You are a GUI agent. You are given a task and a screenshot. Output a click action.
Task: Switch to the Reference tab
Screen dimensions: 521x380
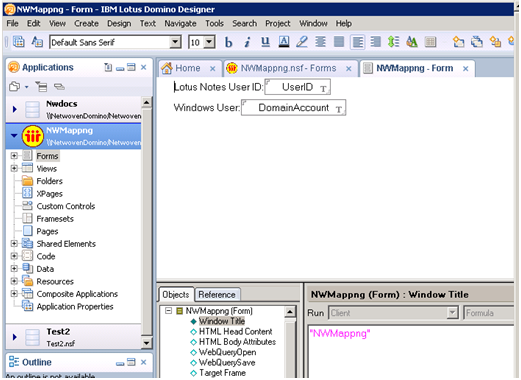[x=217, y=295]
